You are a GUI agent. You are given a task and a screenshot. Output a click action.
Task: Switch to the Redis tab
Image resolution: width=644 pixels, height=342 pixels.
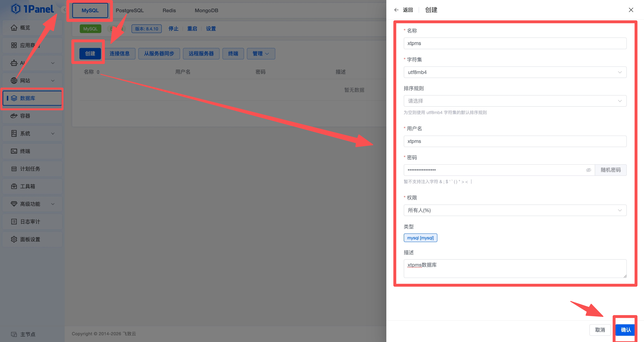point(169,11)
